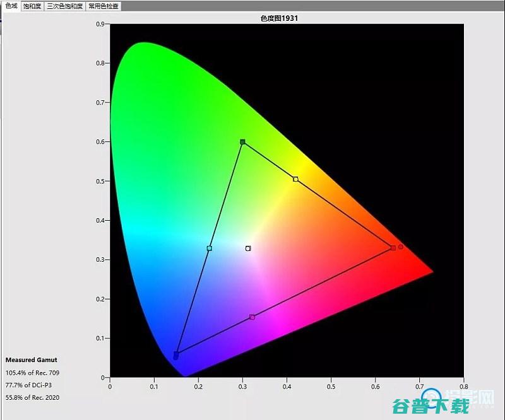The height and width of the screenshot is (420, 505).
Task: Go to the 常用色检查 tab
Action: pyautogui.click(x=102, y=6)
